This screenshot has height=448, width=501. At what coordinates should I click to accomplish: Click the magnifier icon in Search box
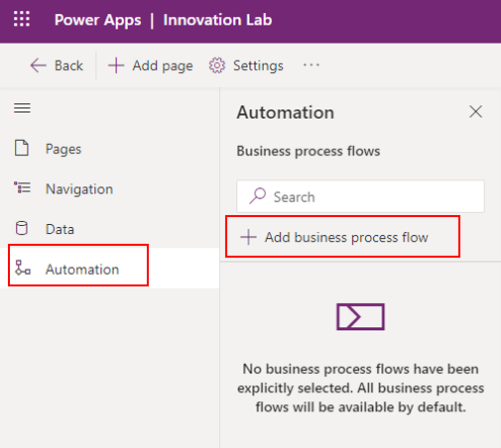coord(257,196)
